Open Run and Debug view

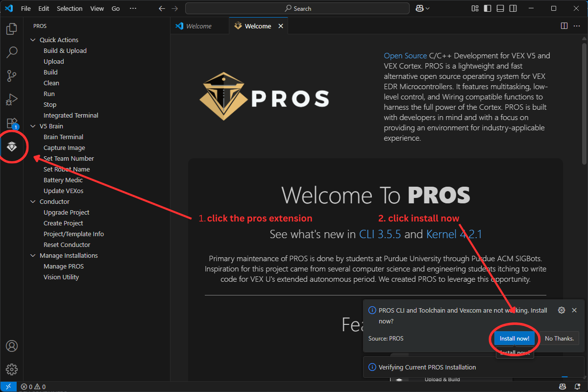12,99
